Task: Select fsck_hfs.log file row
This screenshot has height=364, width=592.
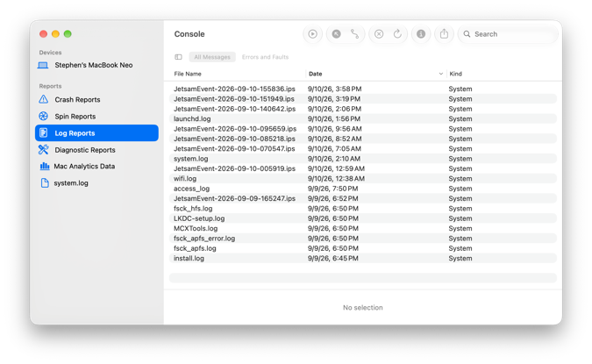Action: click(x=363, y=209)
